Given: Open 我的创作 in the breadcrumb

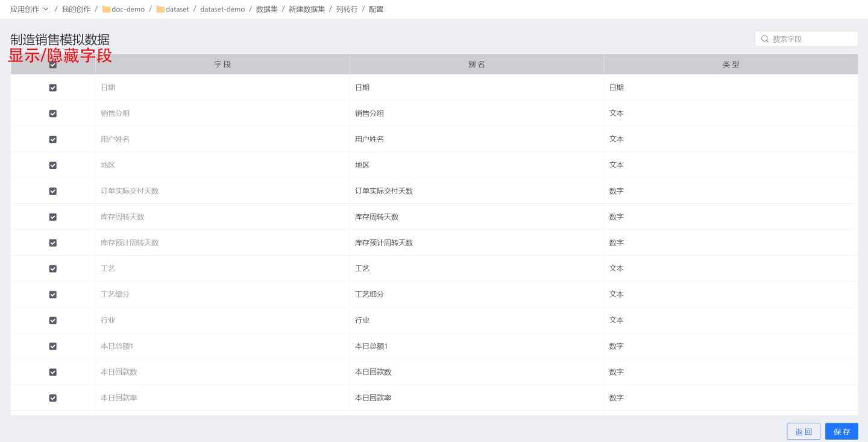Looking at the screenshot, I should pos(76,10).
